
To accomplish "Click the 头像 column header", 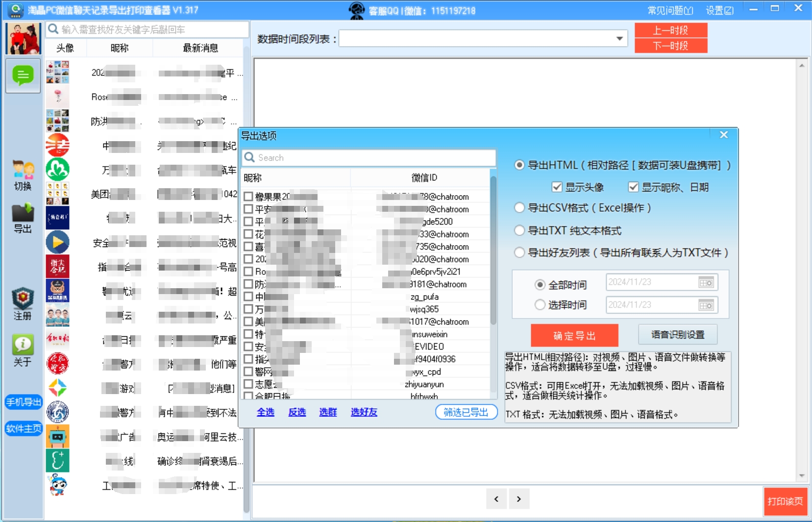I will click(x=65, y=48).
